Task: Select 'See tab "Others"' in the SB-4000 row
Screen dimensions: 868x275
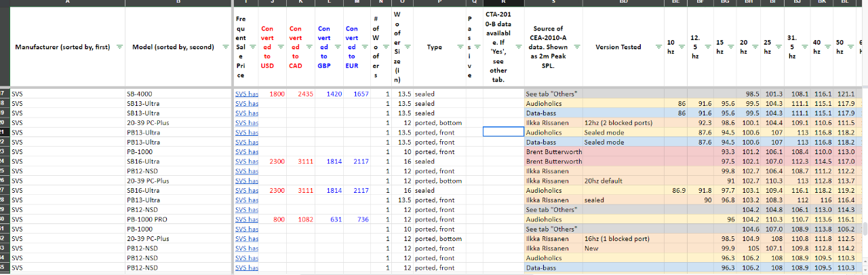Action: coord(553,93)
